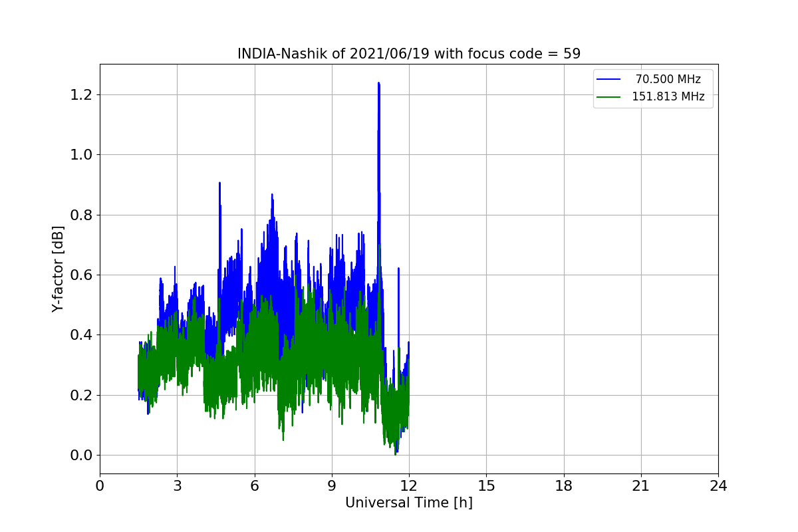798x532 pixels.
Task: Click the 0 tick on the time axis
Action: [x=100, y=486]
